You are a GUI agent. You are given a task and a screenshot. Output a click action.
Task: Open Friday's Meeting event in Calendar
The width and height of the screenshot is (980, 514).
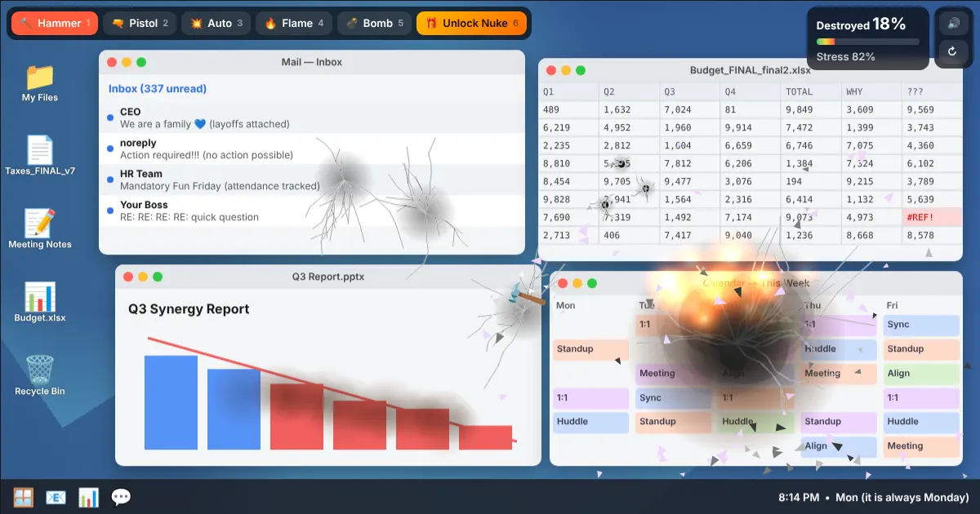[921, 446]
